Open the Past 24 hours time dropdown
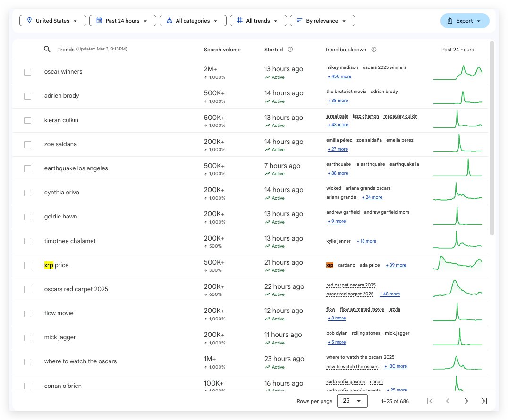508x420 pixels. [122, 20]
